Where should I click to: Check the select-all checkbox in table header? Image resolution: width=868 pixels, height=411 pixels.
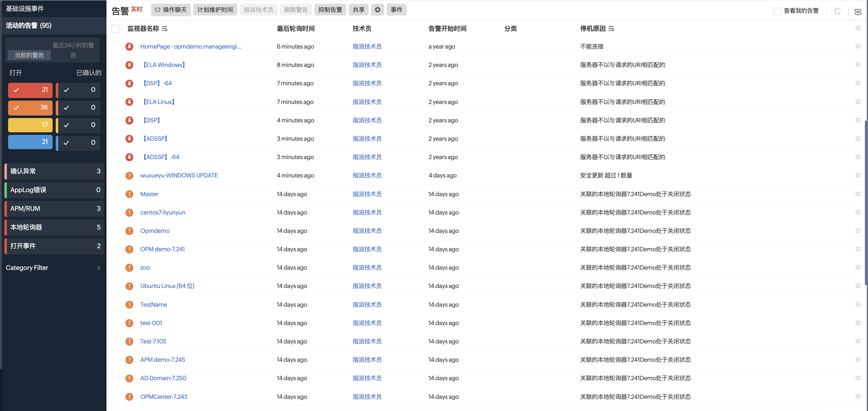(115, 29)
